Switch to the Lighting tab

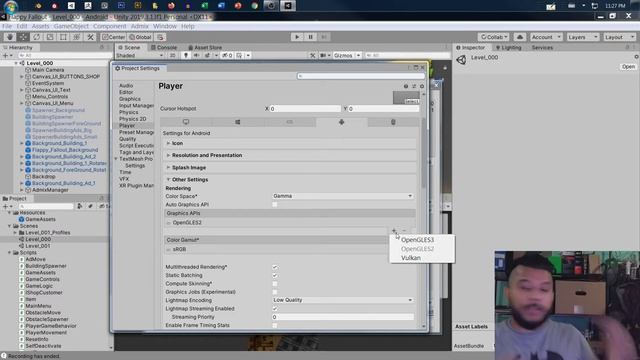point(509,47)
